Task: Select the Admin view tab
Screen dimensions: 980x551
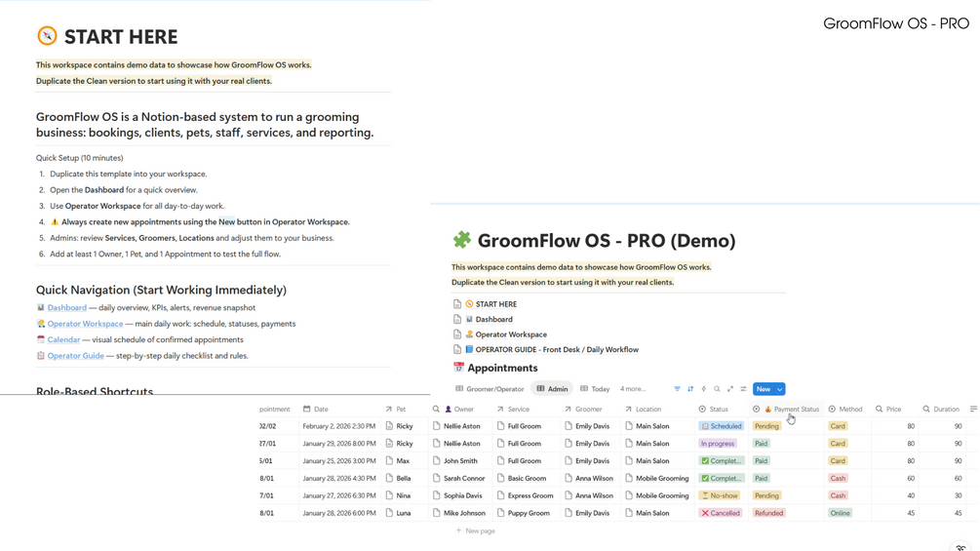Action: click(x=553, y=389)
